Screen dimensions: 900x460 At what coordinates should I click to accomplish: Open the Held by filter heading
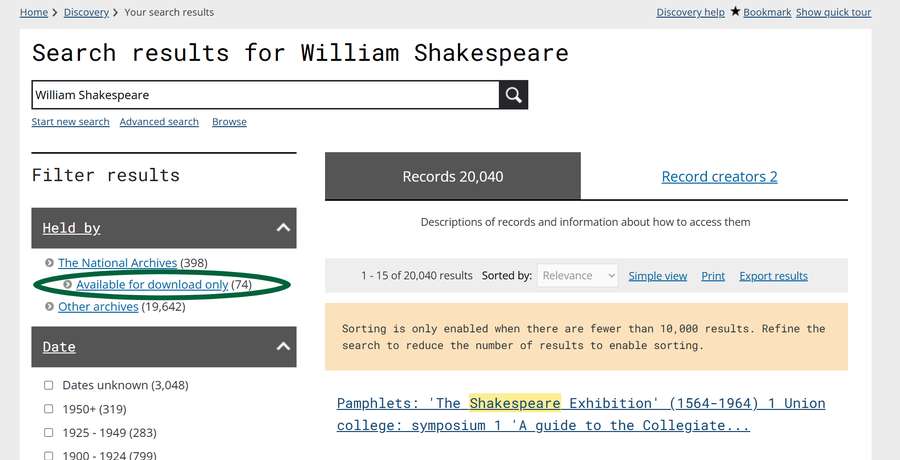point(71,228)
